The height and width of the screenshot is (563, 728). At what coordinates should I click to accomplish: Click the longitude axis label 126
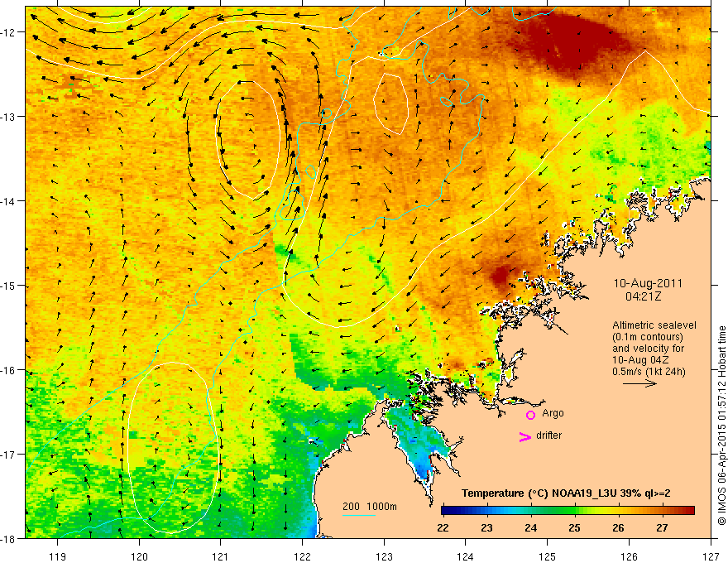[629, 556]
